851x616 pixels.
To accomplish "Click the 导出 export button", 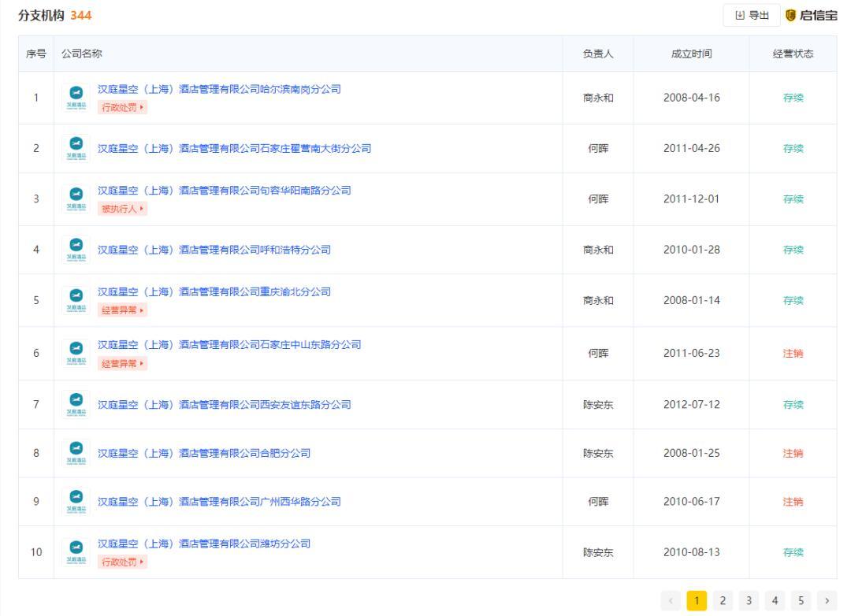I will click(x=753, y=15).
